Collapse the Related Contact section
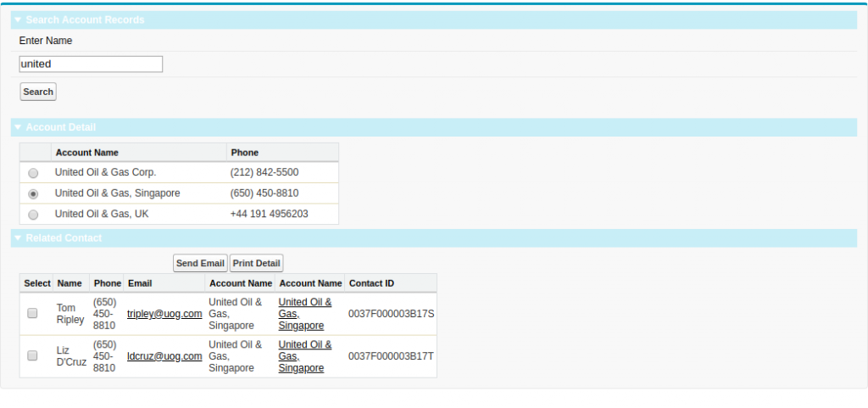The width and height of the screenshot is (868, 408). (18, 238)
